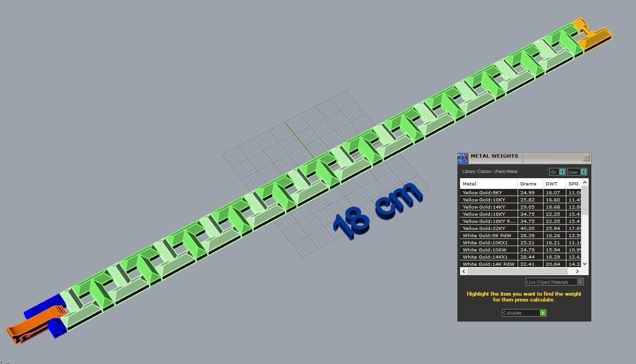636x364 pixels.
Task: Select Yellow Gold:18KY row
Action: tap(521, 214)
